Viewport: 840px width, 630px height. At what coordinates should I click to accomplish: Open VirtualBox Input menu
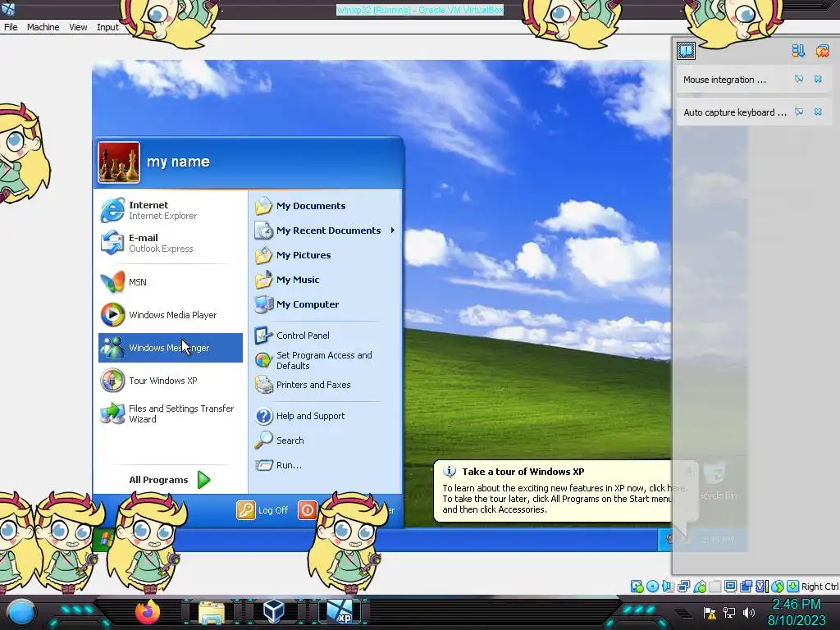[107, 27]
